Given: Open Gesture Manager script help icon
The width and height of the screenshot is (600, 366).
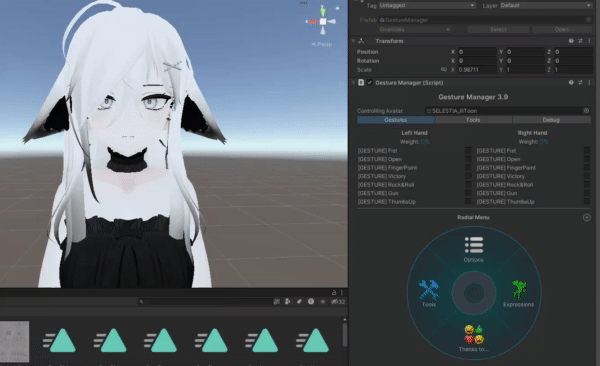Looking at the screenshot, I should pos(571,82).
